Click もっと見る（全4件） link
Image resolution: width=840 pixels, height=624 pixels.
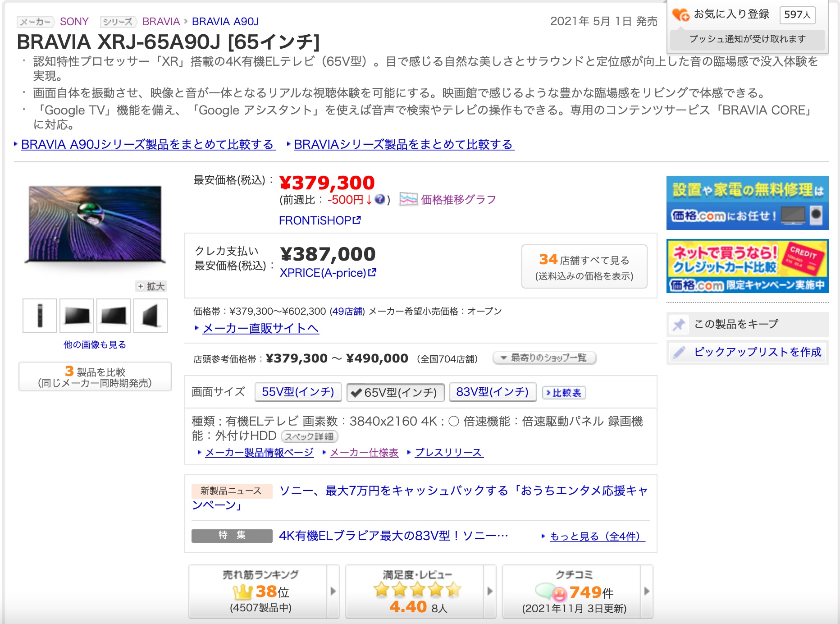pyautogui.click(x=597, y=536)
